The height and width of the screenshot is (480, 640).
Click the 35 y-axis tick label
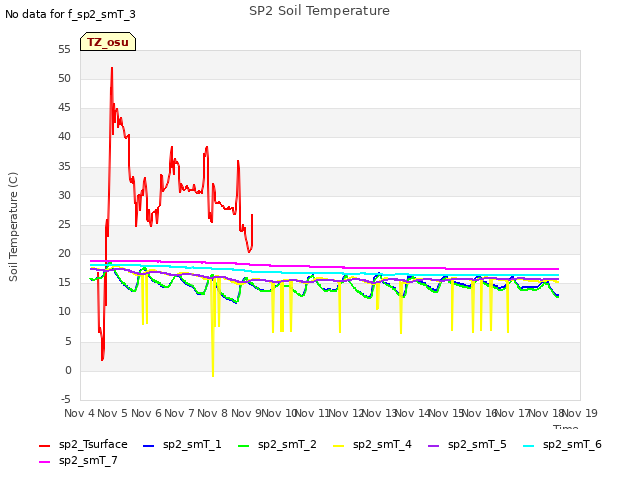click(x=64, y=167)
